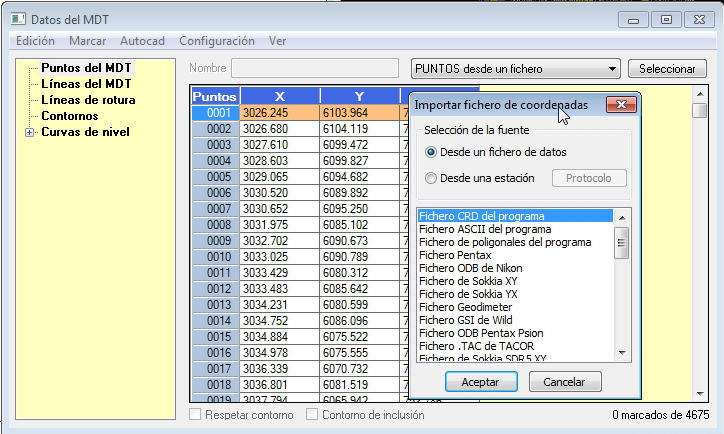This screenshot has height=434, width=724.
Task: Click Y value 6099.472
Action: click(359, 145)
